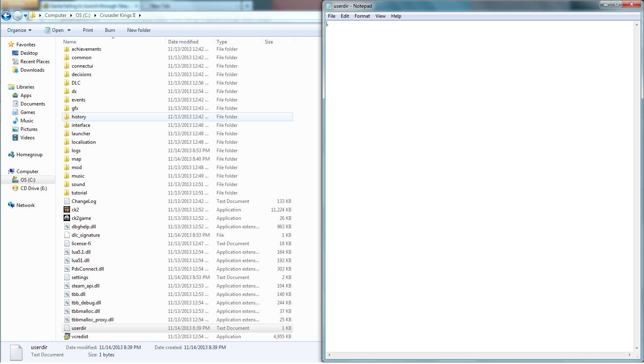
Task: Sort files by Date modified column
Action: click(x=183, y=42)
